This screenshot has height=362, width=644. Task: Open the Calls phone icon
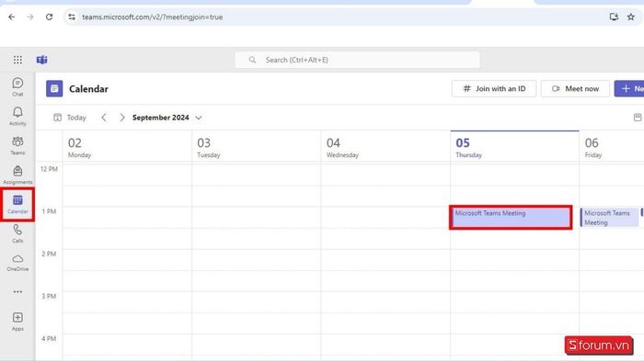[x=17, y=233]
